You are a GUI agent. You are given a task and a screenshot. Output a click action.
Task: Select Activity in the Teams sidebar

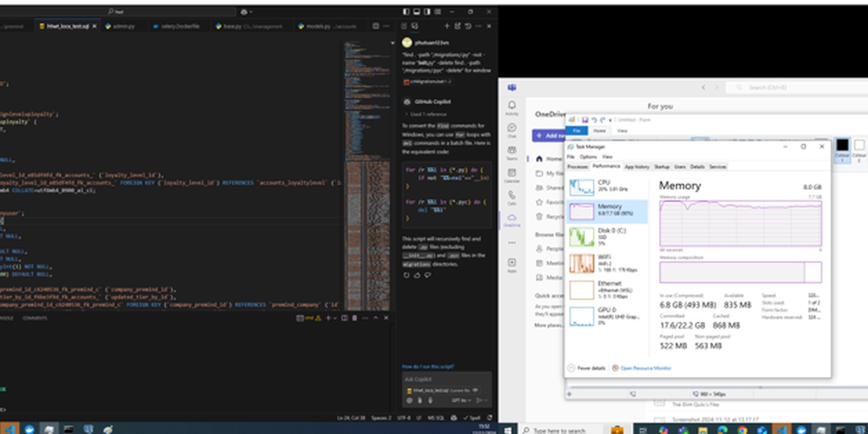tap(512, 105)
